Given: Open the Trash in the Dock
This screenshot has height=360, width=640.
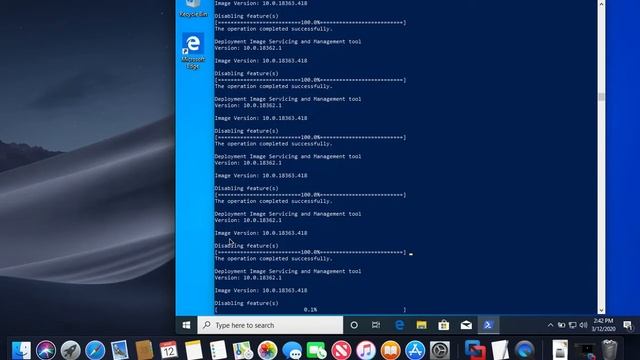Looking at the screenshot, I should (609, 350).
